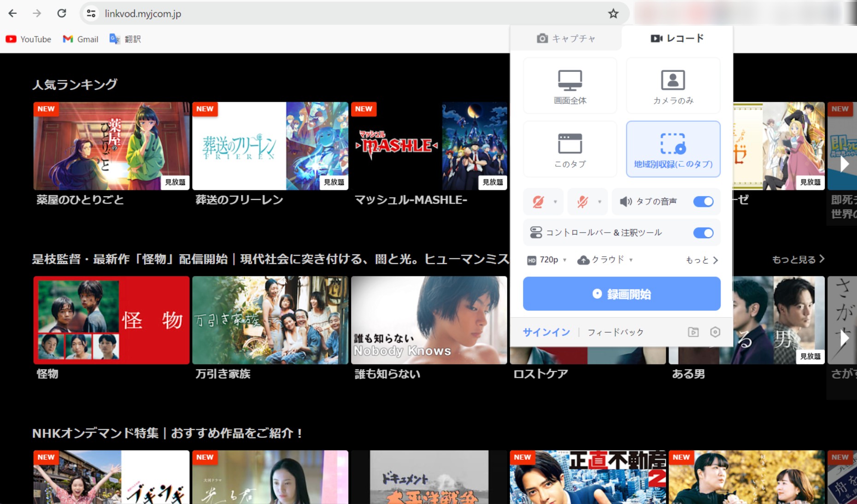The width and height of the screenshot is (857, 504).
Task: Open the 翻訳 bookmark
Action: click(x=125, y=39)
